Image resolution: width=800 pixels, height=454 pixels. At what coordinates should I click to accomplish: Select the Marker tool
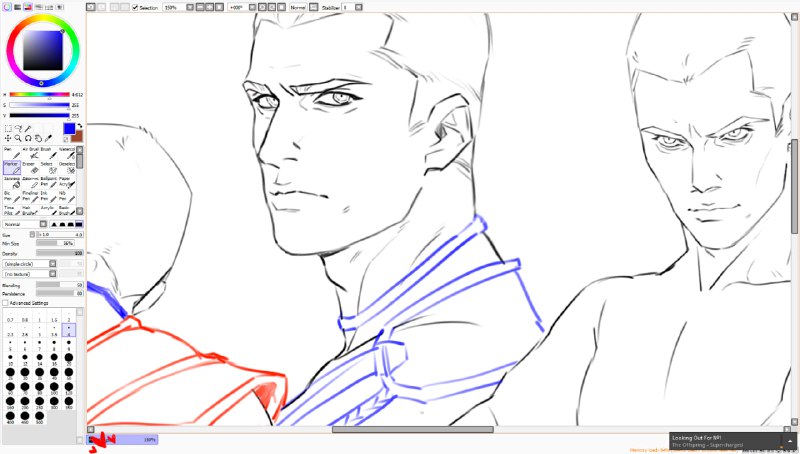point(12,168)
